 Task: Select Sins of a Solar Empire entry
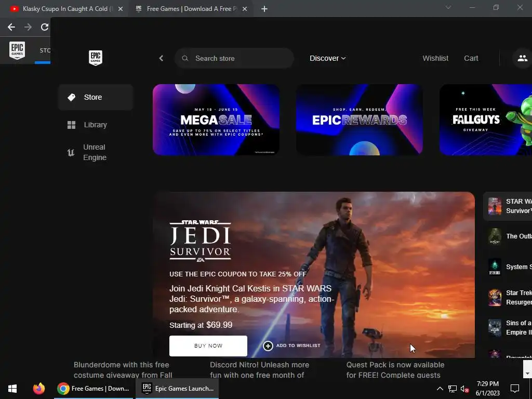tap(508, 328)
